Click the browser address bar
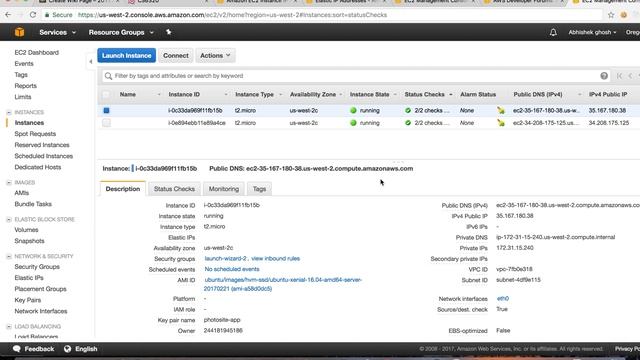Viewport: 640px width, 360px height. (322, 15)
